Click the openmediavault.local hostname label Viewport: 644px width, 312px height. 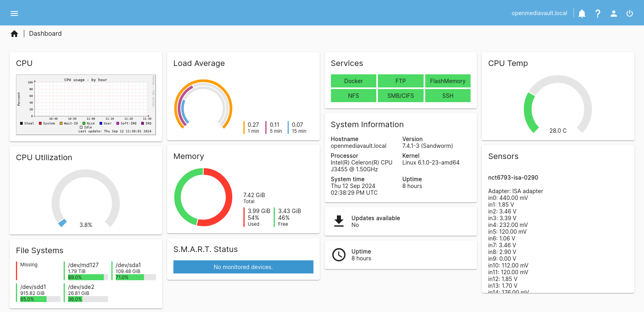pyautogui.click(x=539, y=13)
